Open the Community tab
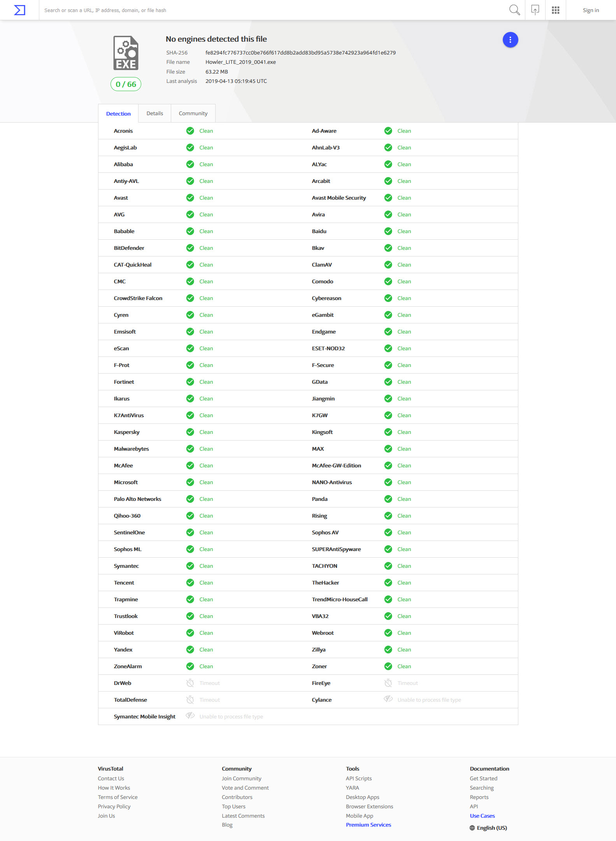 [x=193, y=113]
